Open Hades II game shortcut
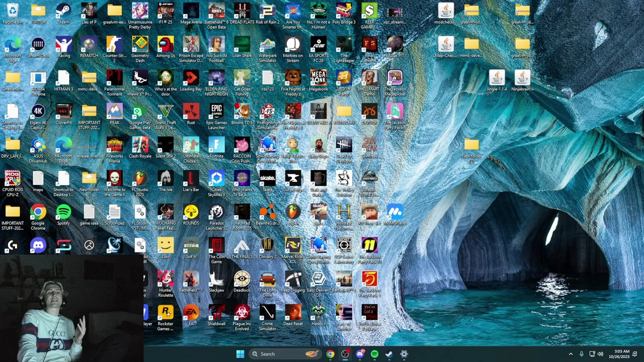This screenshot has height=362, width=644. pyautogui.click(x=318, y=315)
